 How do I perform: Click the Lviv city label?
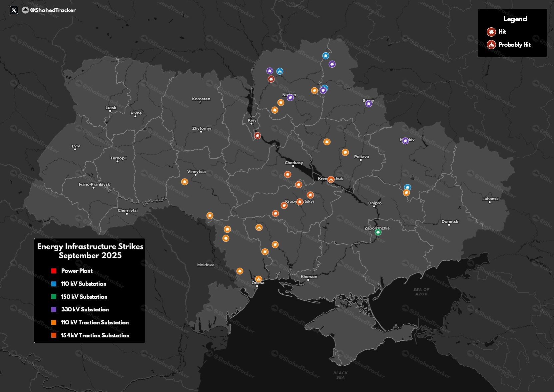pyautogui.click(x=76, y=146)
